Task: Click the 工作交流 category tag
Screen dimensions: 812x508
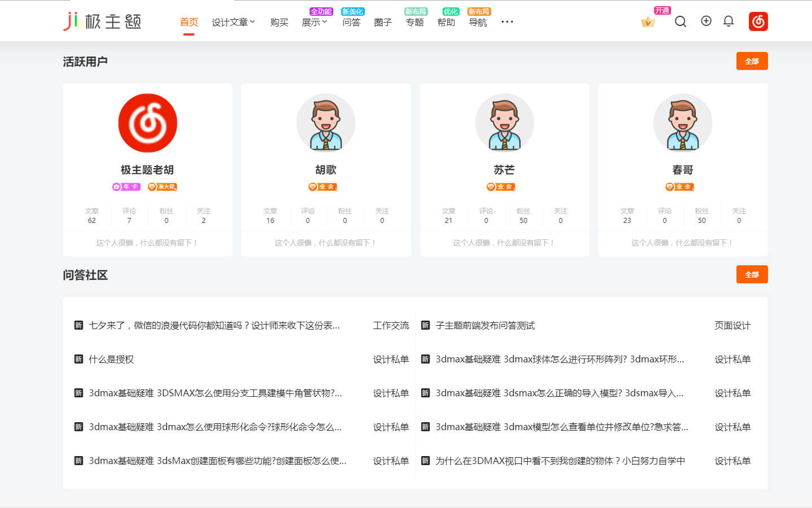Action: pyautogui.click(x=391, y=326)
